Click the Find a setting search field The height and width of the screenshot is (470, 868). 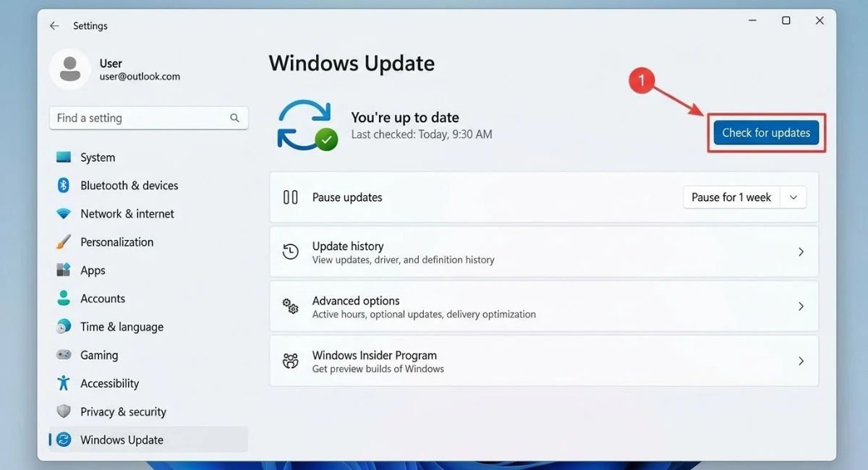point(148,118)
